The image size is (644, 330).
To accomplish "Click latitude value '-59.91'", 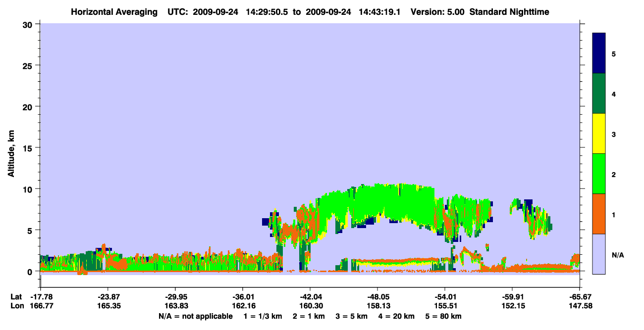I will coord(512,297).
